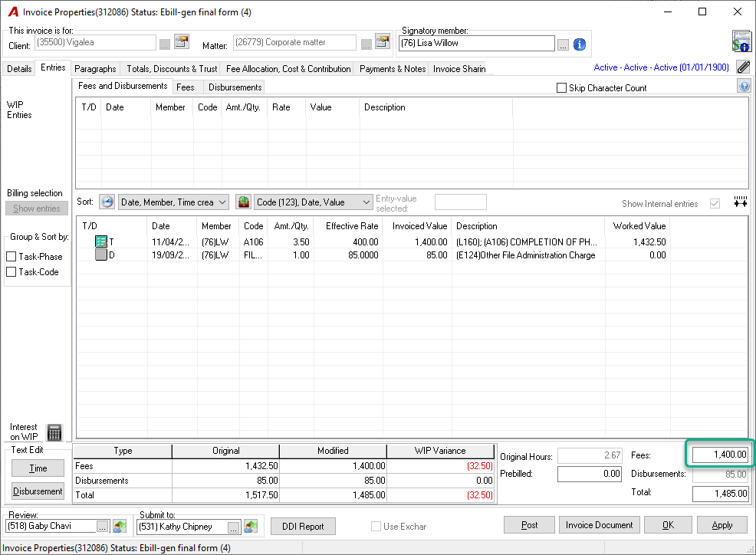The height and width of the screenshot is (555, 756).
Task: Click the invoice document icon in top-right corner
Action: pyautogui.click(x=741, y=41)
